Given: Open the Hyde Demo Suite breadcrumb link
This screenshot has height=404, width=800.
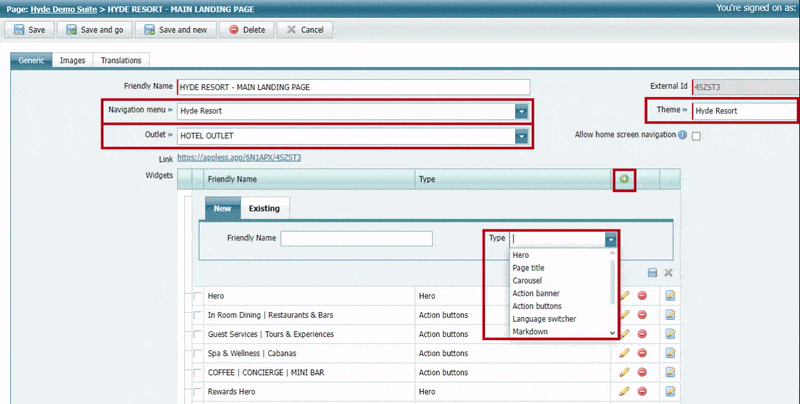Looking at the screenshot, I should 64,9.
